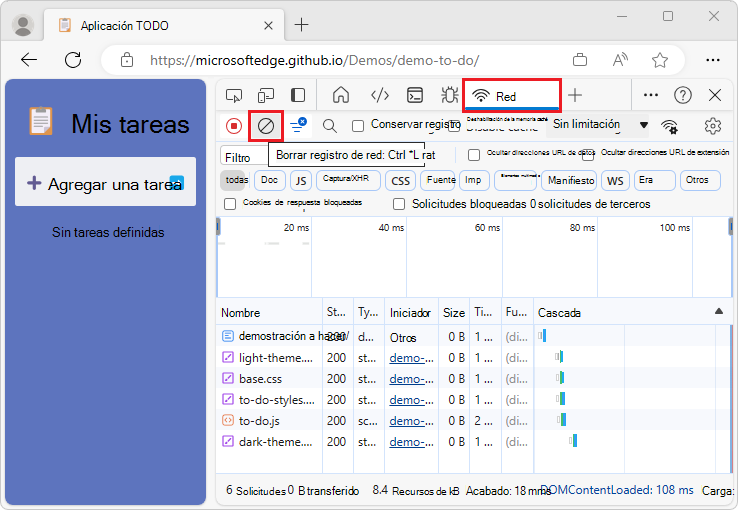Open a new browser tab
This screenshot has width=738, height=510.
(301, 24)
